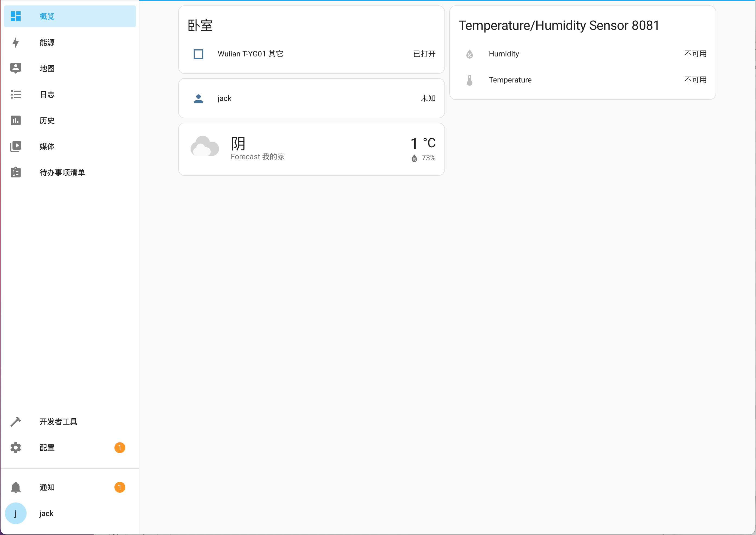756x535 pixels.
Task: Toggle the Wulian T-YG01 square icon
Action: pyautogui.click(x=198, y=54)
